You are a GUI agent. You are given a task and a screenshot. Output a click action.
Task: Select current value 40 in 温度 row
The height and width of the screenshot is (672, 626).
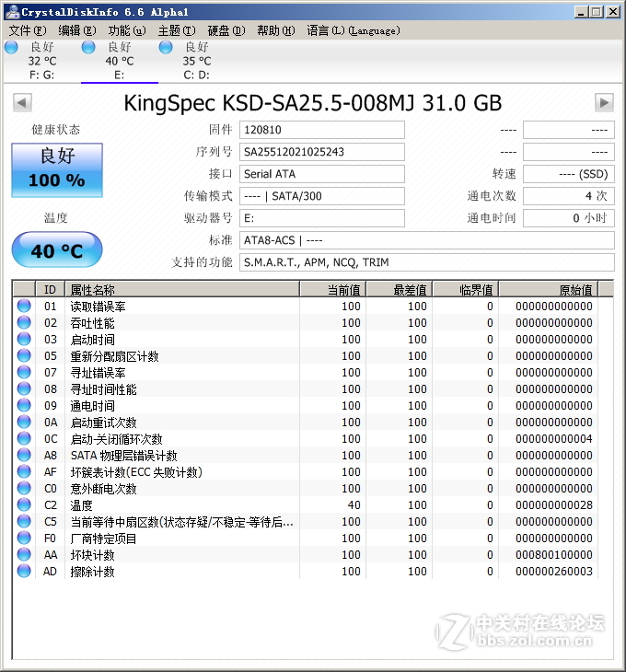(354, 505)
